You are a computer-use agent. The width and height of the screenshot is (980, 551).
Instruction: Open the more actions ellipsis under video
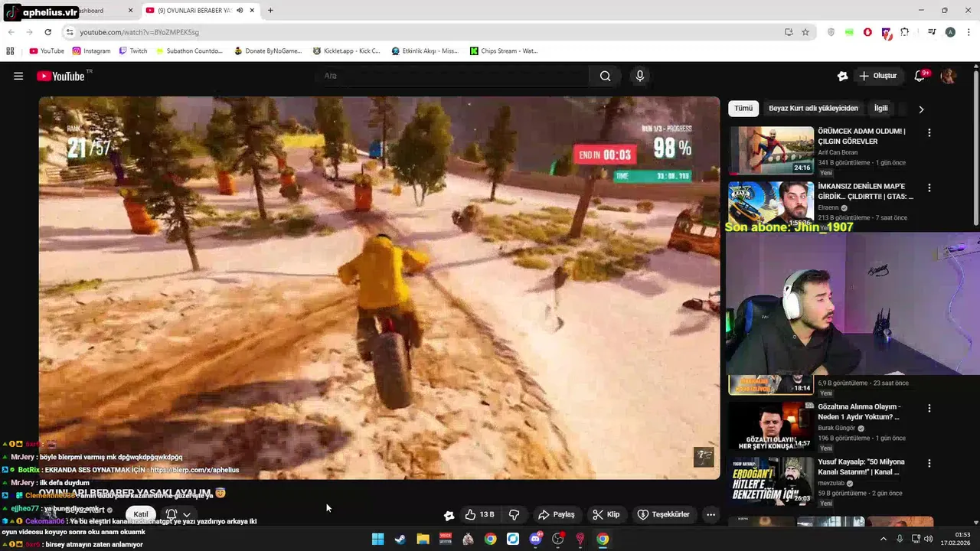point(710,514)
